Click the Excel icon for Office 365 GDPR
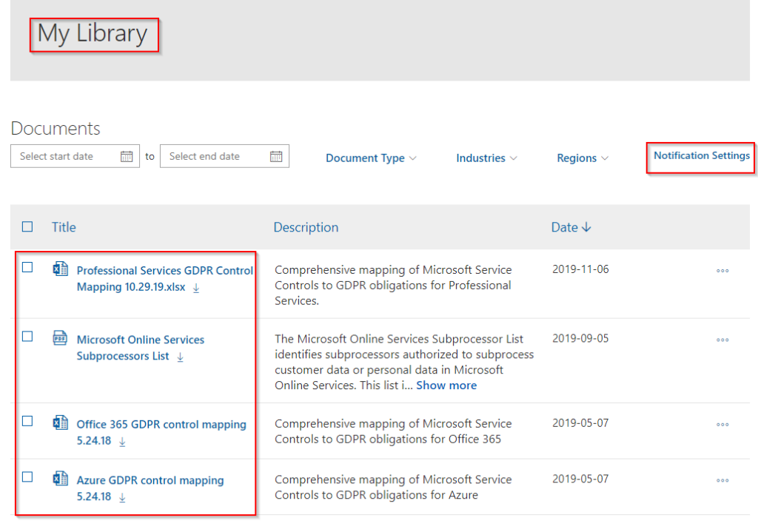Screen dimensions: 758x532 [x=60, y=422]
